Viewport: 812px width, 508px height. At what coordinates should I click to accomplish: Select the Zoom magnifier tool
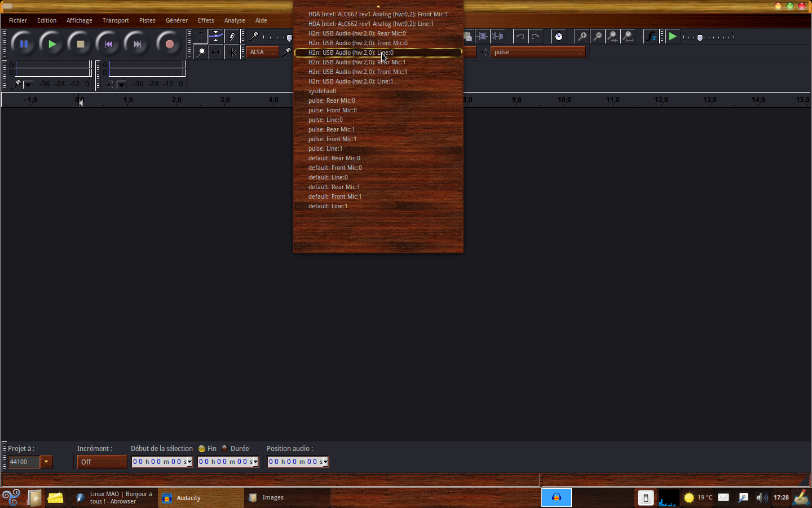[x=201, y=52]
